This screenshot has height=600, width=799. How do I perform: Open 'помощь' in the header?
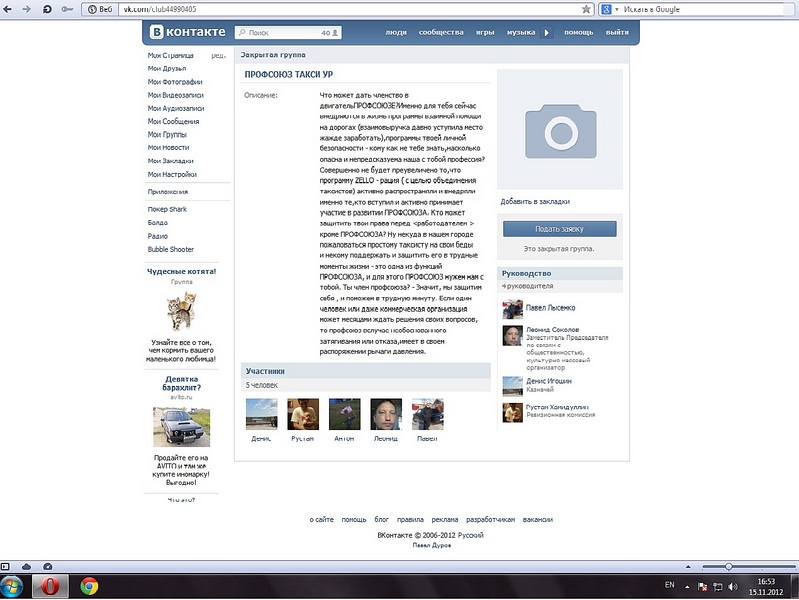point(578,32)
